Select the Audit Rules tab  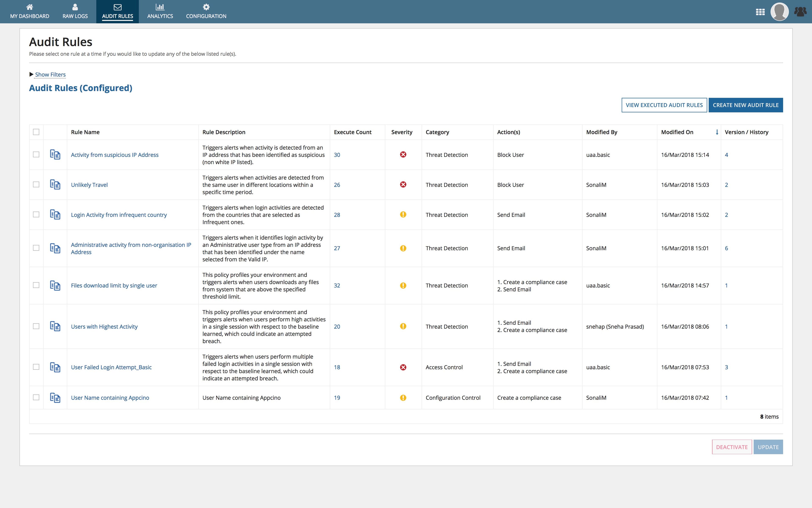tap(117, 12)
